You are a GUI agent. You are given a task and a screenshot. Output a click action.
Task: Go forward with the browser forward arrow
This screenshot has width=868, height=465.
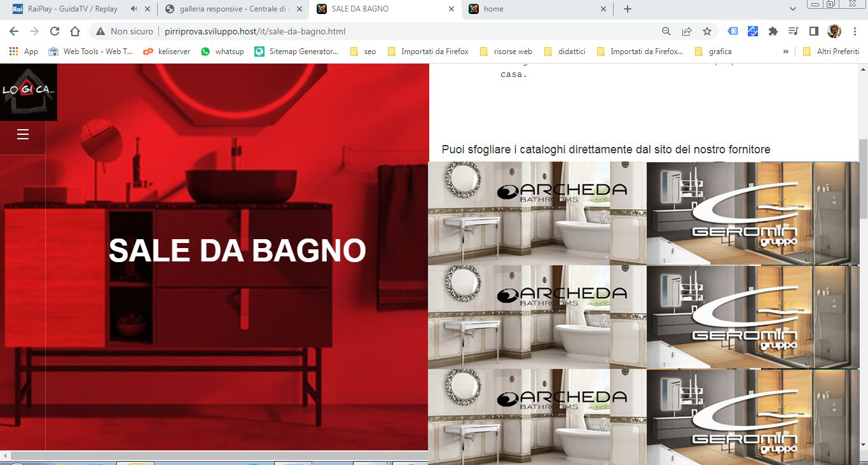(x=34, y=31)
